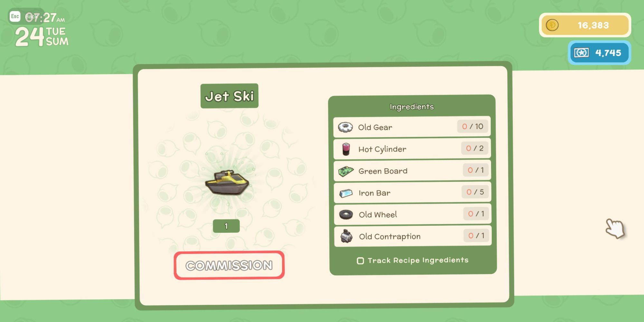Click the Old Wheel tire icon
The width and height of the screenshot is (644, 322).
(x=346, y=215)
